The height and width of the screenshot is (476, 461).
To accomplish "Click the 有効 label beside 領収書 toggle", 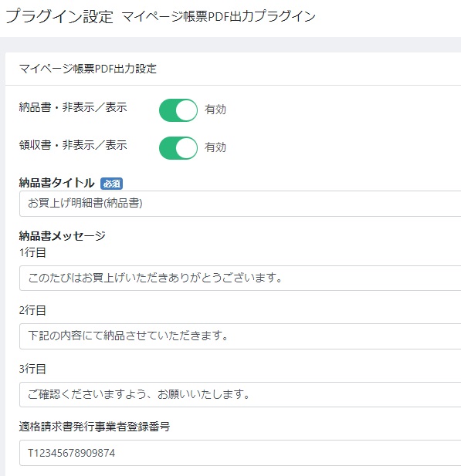I will pos(215,147).
